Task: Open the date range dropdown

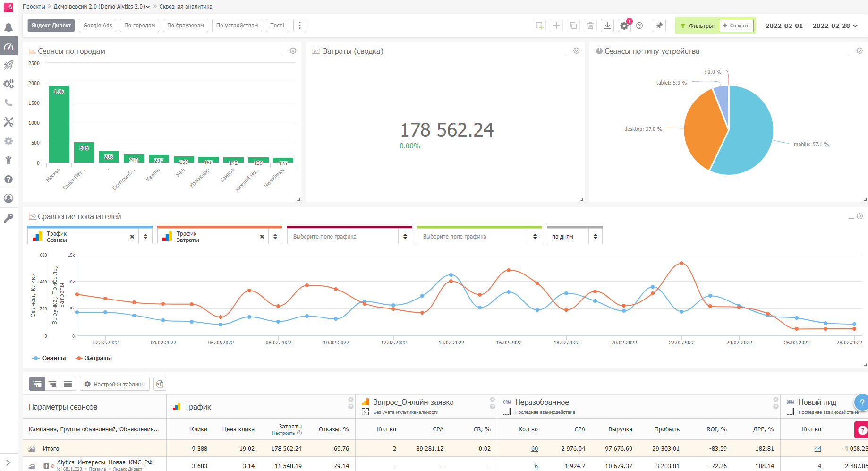Action: point(811,26)
